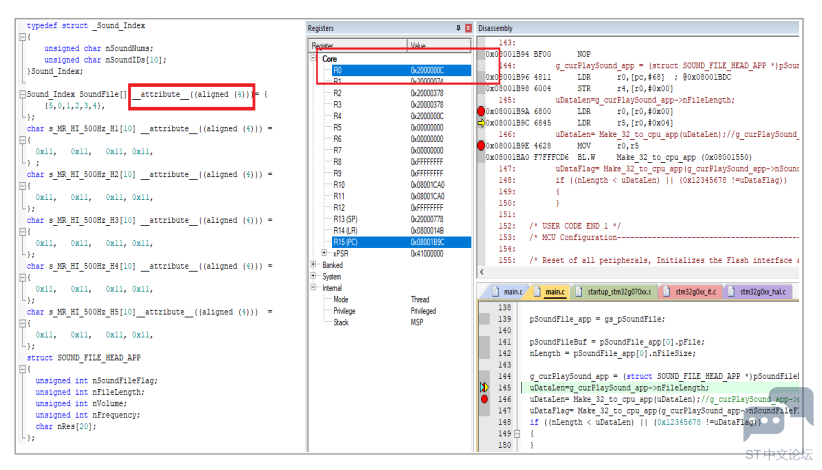Click the yellow current-instruction arrow at 0x08001B9C

point(481,123)
